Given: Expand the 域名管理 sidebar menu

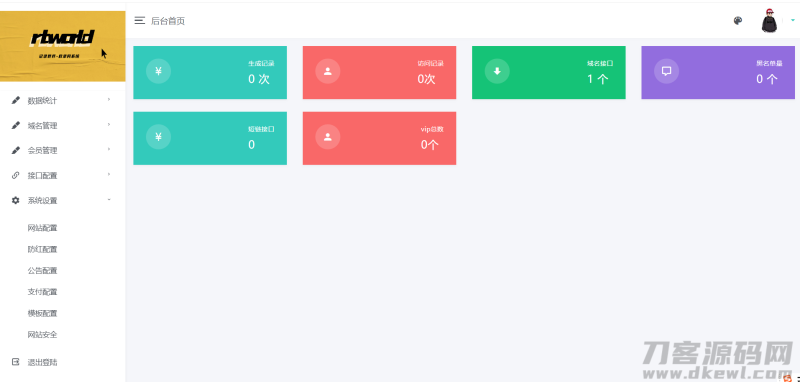Looking at the screenshot, I should click(x=62, y=125).
